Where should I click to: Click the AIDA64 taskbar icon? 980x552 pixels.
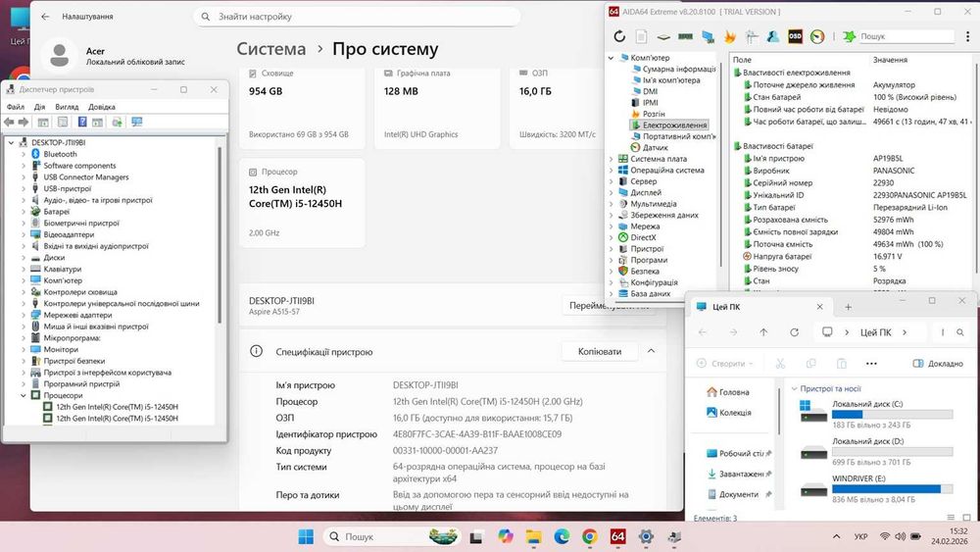click(617, 536)
